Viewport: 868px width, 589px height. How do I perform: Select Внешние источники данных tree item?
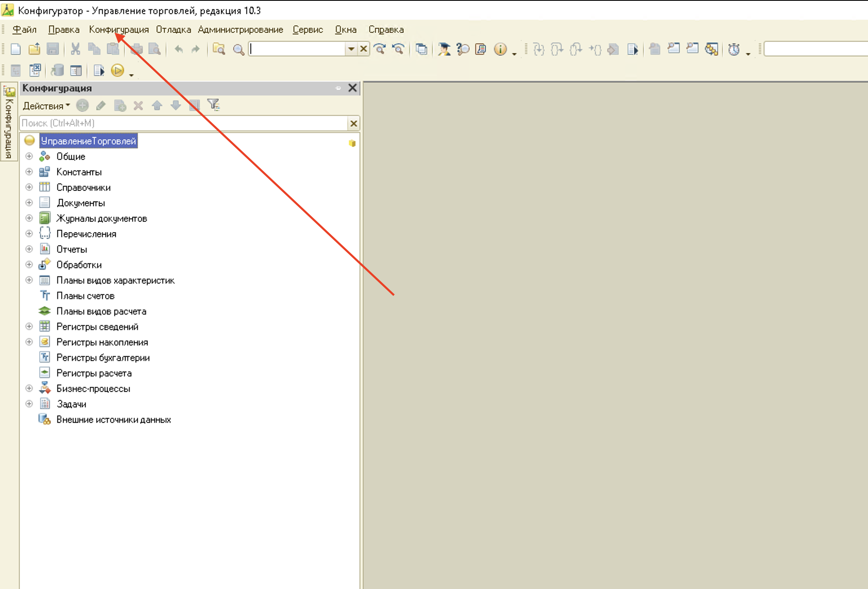[x=114, y=420]
